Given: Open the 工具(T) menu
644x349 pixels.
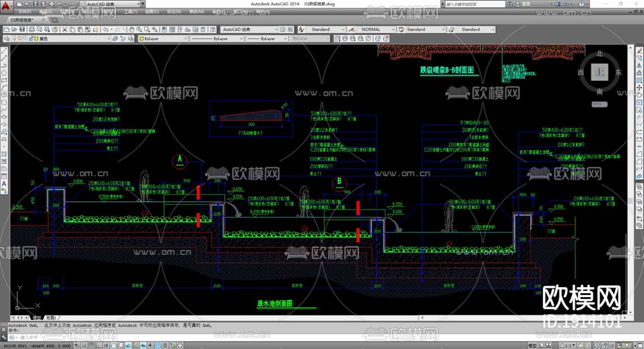Looking at the screenshot, I should tap(131, 11).
